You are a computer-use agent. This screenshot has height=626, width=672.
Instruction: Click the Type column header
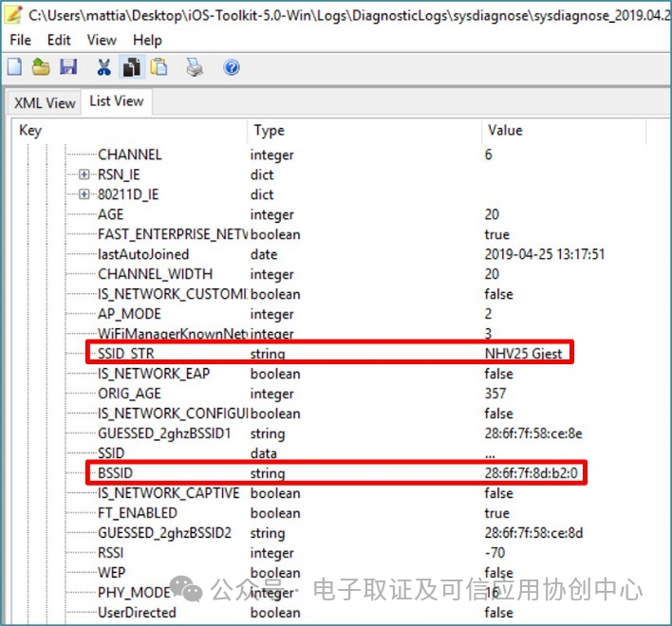coord(364,130)
